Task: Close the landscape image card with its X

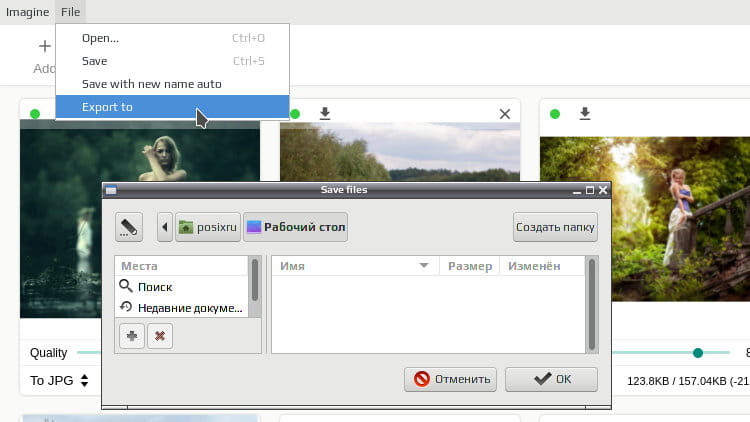Action: coord(505,114)
